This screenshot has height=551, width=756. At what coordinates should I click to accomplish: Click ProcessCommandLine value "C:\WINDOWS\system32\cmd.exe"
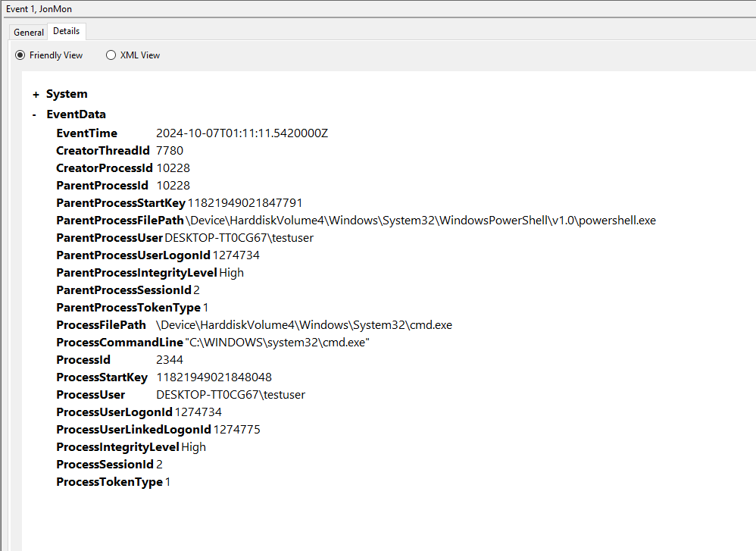coord(277,343)
